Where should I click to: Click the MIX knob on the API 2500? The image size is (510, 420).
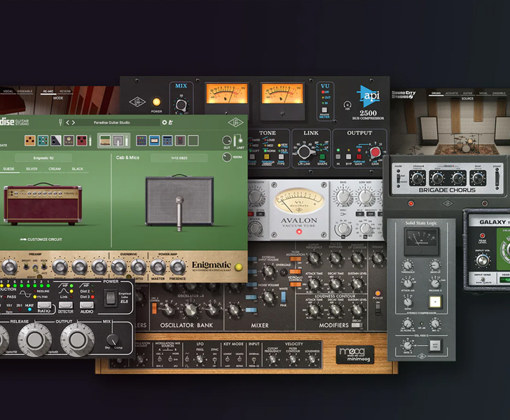click(181, 105)
